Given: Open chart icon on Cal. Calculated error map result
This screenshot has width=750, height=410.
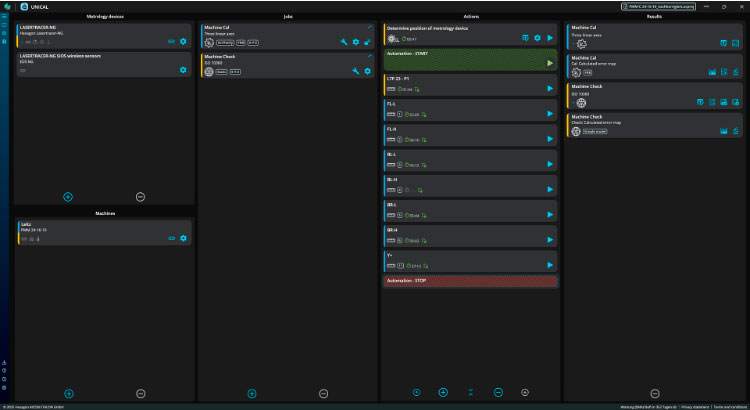Looking at the screenshot, I should coord(712,72).
